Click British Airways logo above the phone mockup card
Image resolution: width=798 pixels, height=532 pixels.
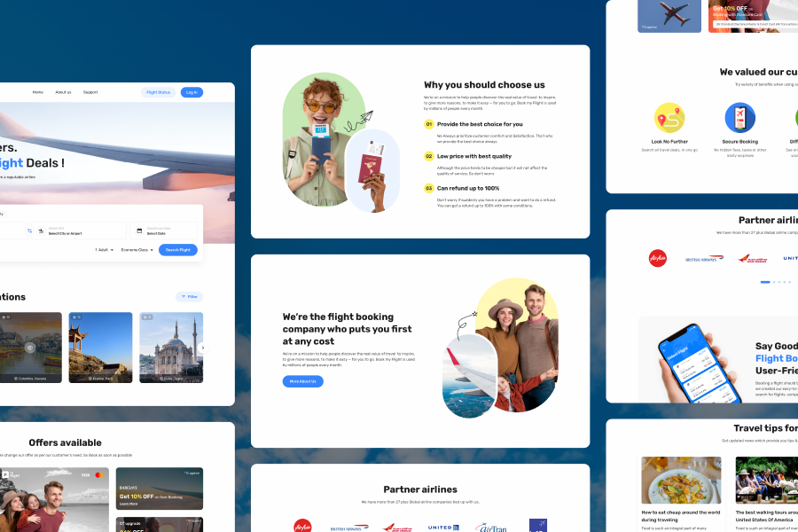pyautogui.click(x=704, y=259)
